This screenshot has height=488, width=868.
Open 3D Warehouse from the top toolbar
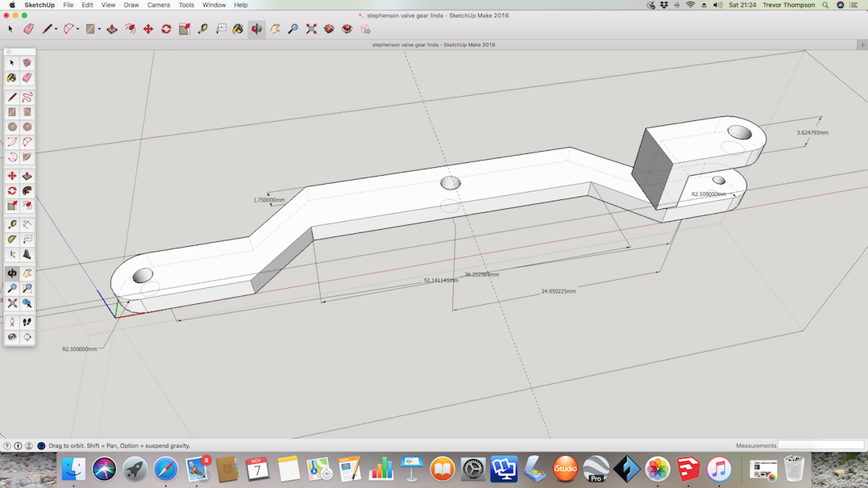[x=329, y=29]
